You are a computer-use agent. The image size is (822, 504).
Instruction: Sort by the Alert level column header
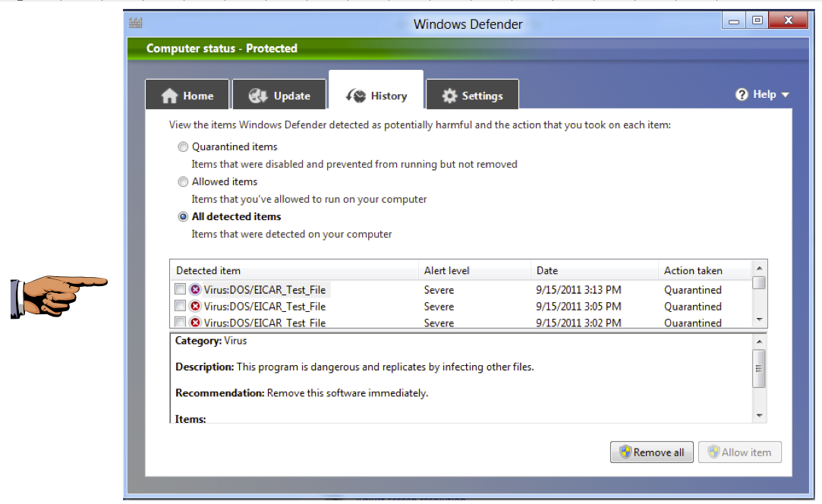(x=447, y=270)
